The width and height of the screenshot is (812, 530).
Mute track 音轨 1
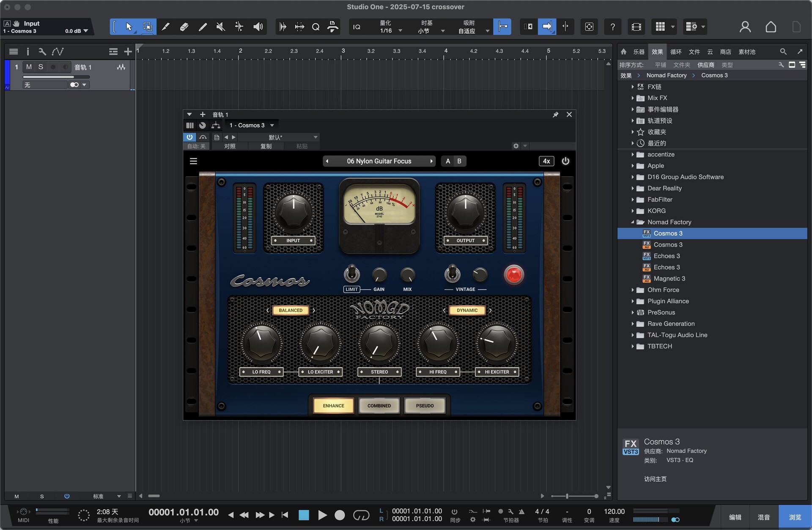point(29,67)
